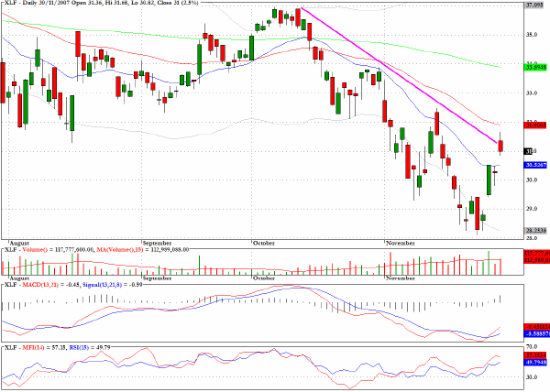The width and height of the screenshot is (550, 392).
Task: Click the XLF Daily chart title text
Action: 100,3
